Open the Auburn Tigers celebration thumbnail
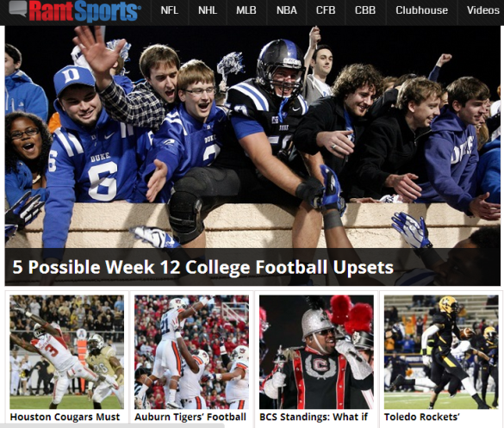 click(x=191, y=352)
